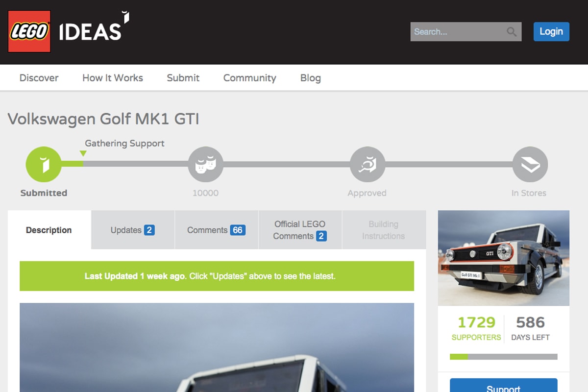Click the green Submitted stage icon

(44, 165)
